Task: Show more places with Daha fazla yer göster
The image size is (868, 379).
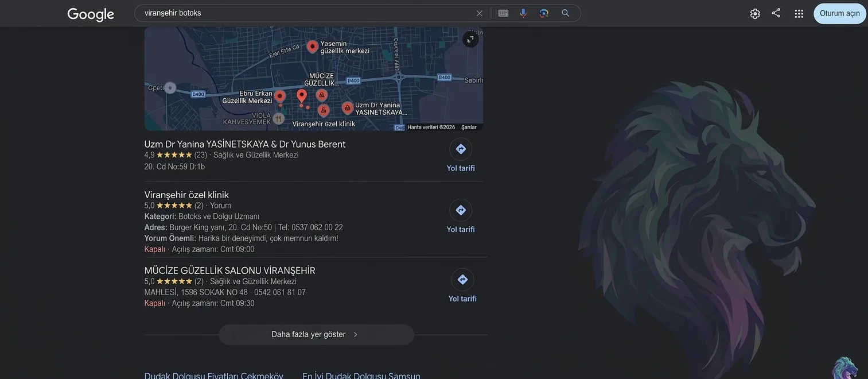Action: pos(316,335)
